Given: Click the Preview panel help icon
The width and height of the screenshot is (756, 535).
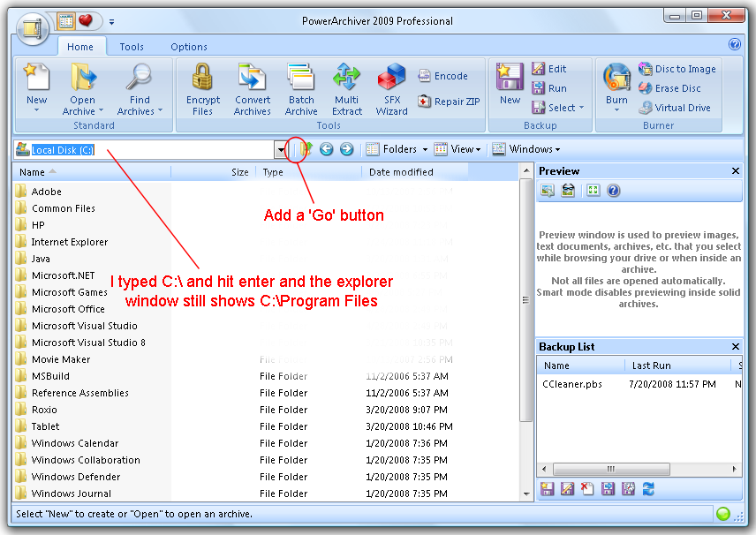Looking at the screenshot, I should (613, 191).
